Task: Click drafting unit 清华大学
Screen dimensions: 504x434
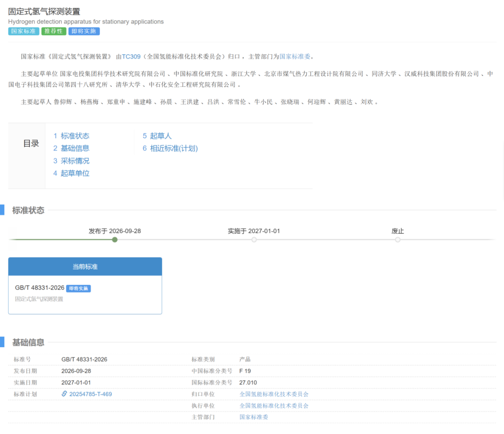Action: pos(128,85)
